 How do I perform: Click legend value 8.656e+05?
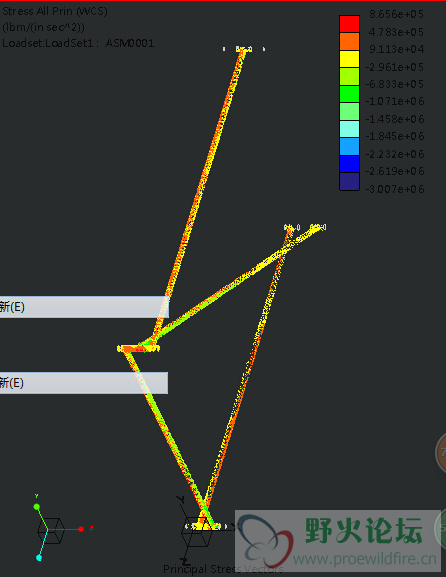pos(396,14)
